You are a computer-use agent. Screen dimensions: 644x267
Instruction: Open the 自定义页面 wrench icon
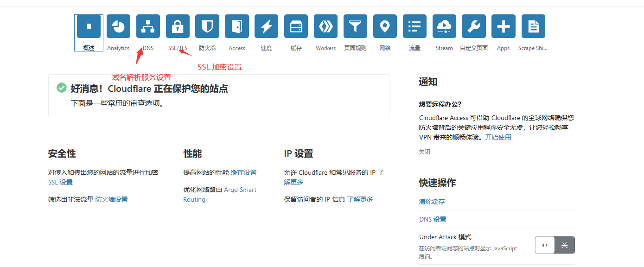click(x=474, y=26)
